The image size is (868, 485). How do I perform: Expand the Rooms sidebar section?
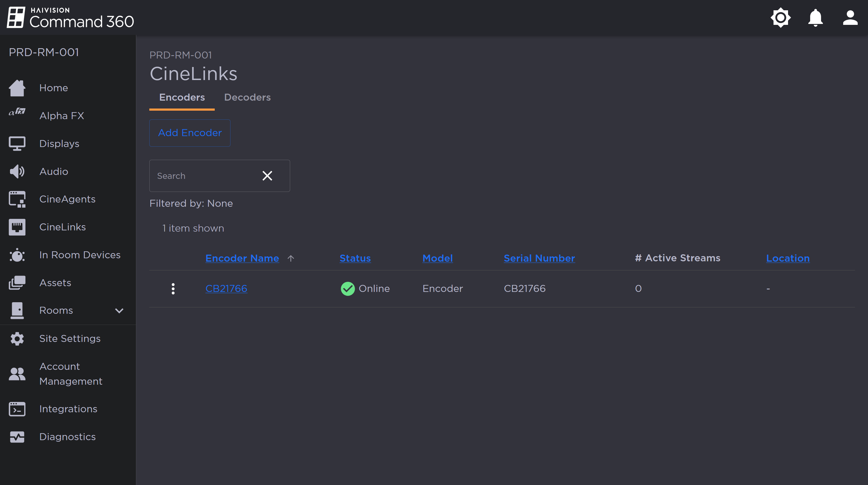[119, 311]
